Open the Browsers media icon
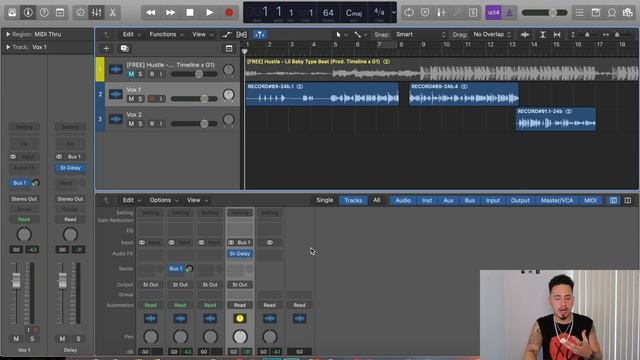This screenshot has width=640, height=360. [627, 13]
